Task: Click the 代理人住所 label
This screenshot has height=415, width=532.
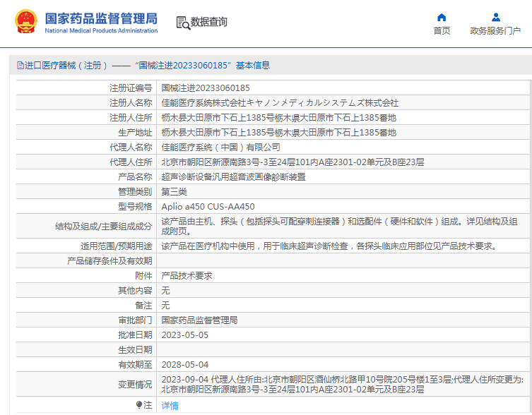Action: pyautogui.click(x=131, y=162)
